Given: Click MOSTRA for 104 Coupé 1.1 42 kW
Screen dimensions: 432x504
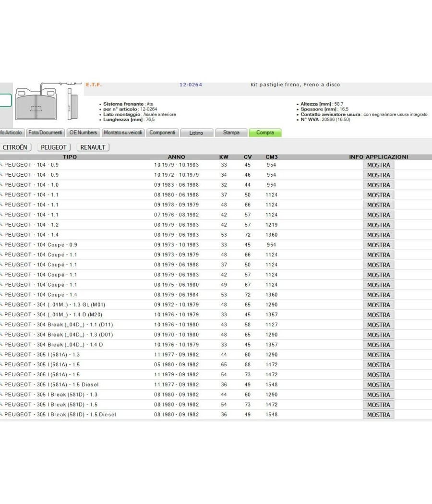Looking at the screenshot, I should (x=379, y=275).
